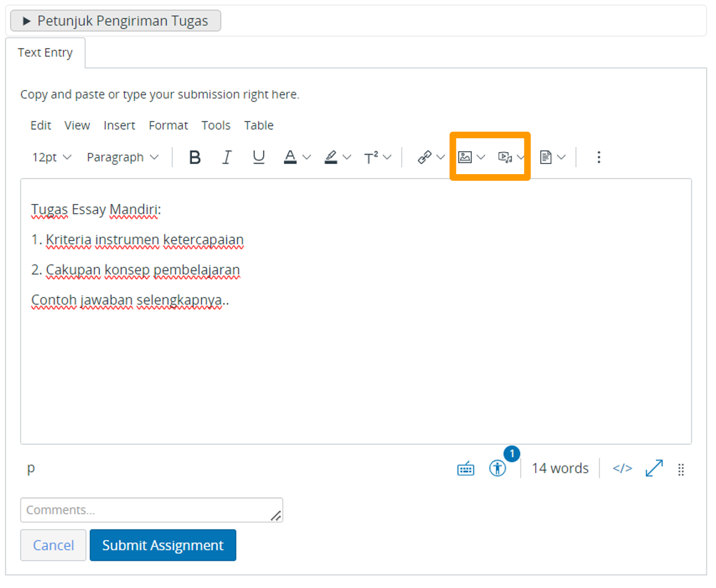Viewport: 716px width, 588px height.
Task: Expand Petunjuk Pengiriman Tugas section
Action: [x=116, y=21]
